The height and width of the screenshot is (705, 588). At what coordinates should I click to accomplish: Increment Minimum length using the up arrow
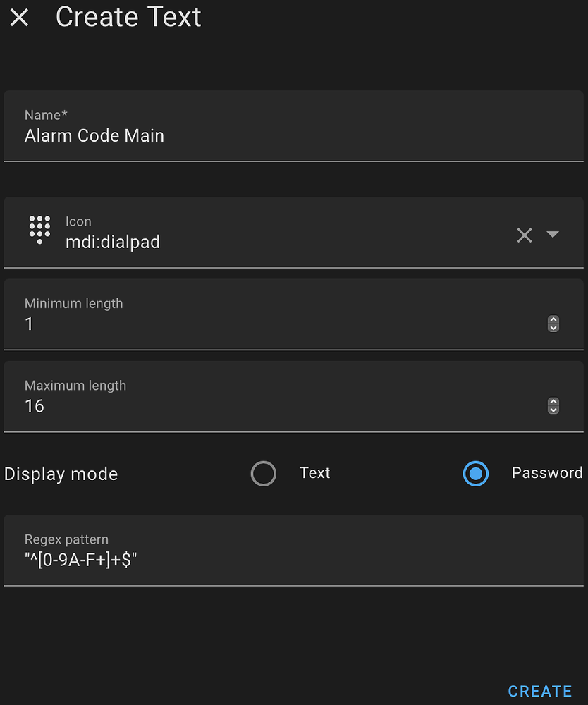[x=553, y=320]
